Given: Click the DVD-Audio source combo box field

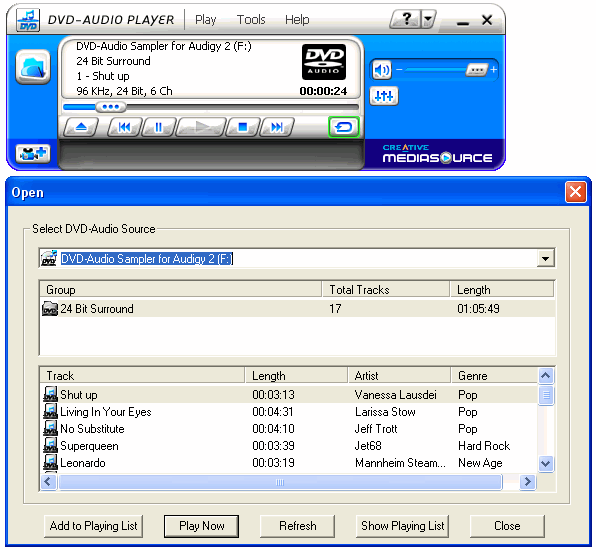Looking at the screenshot, I should pyautogui.click(x=297, y=259).
